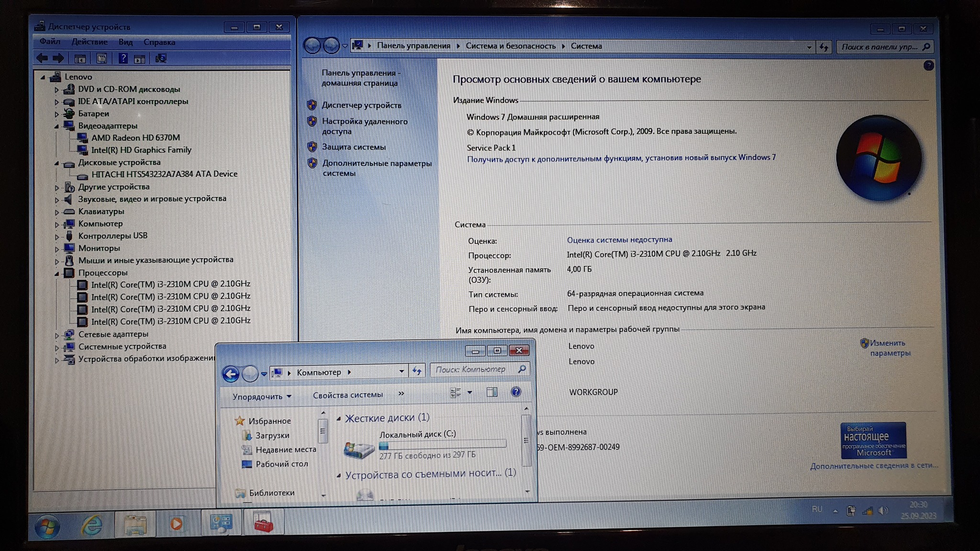The height and width of the screenshot is (551, 980).
Task: Open the Упорядочить dropdown menu
Action: click(262, 397)
